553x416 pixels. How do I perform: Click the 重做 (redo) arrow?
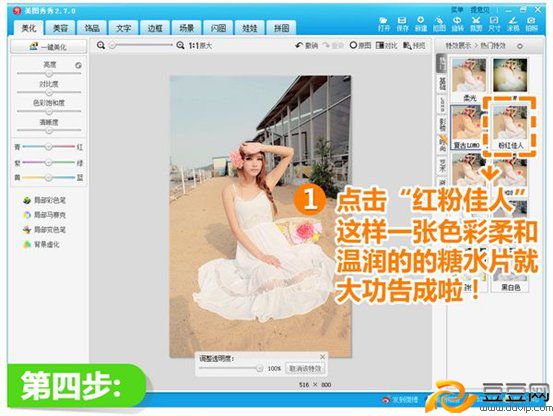tap(333, 45)
